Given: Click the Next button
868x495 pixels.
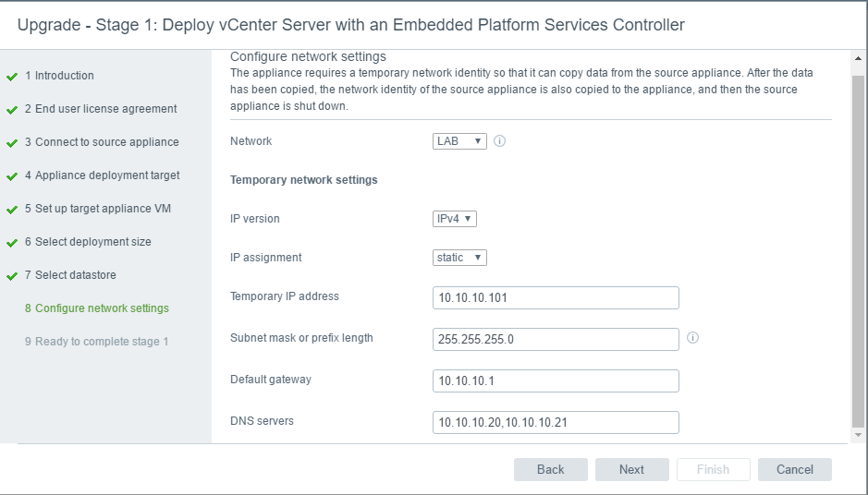Looking at the screenshot, I should [631, 469].
